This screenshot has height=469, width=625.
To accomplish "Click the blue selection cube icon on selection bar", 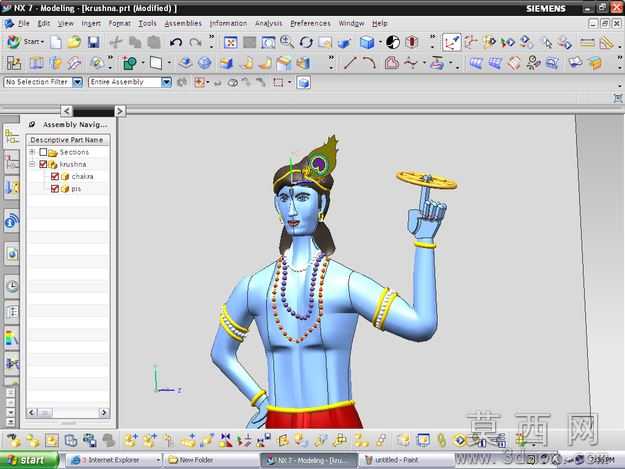I will click(304, 82).
